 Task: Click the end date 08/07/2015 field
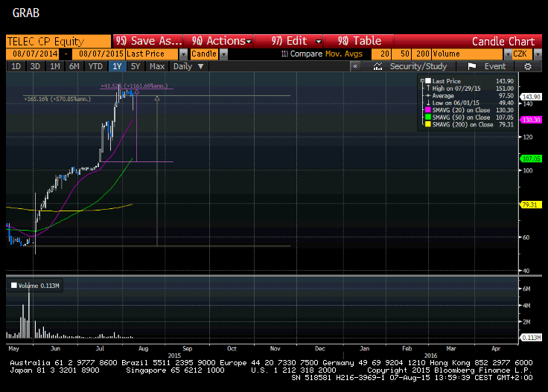point(98,54)
